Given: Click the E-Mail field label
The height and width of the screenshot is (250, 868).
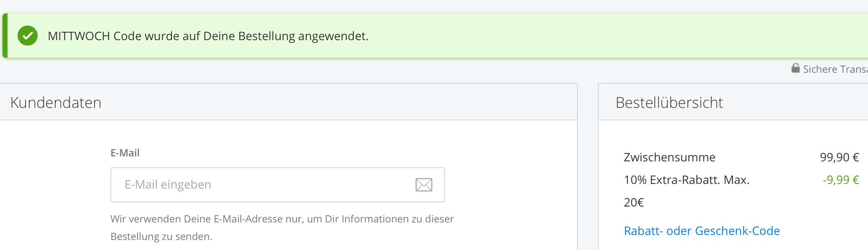Looking at the screenshot, I should pyautogui.click(x=125, y=153).
